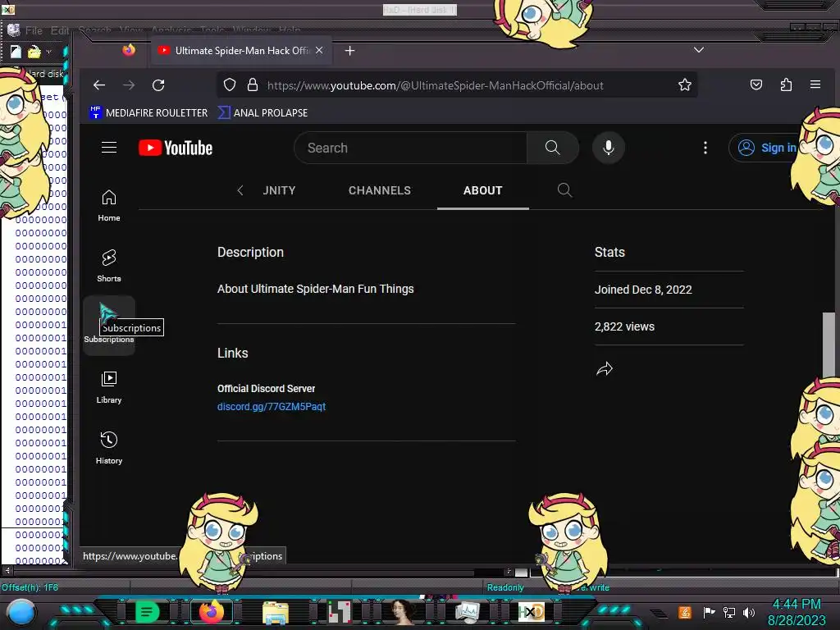Save the page to Pocket

[756, 84]
